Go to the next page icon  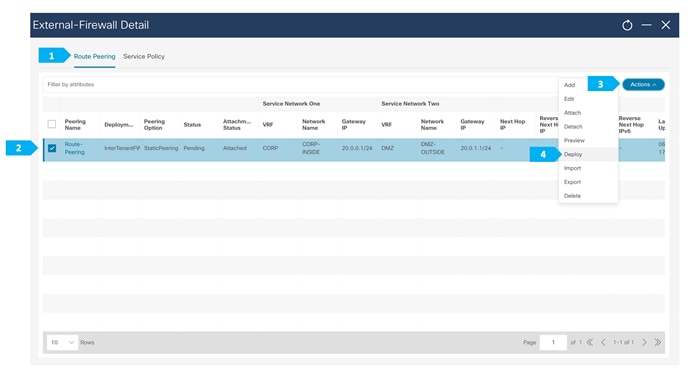[644, 343]
